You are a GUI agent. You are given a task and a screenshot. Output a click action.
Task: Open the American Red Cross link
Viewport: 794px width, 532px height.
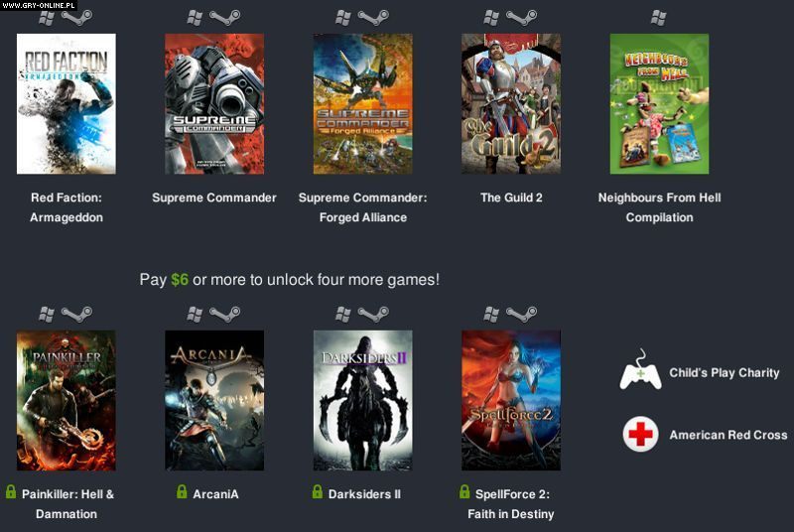[x=728, y=435]
